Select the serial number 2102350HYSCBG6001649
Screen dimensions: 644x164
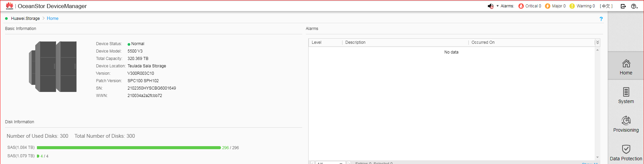point(152,88)
